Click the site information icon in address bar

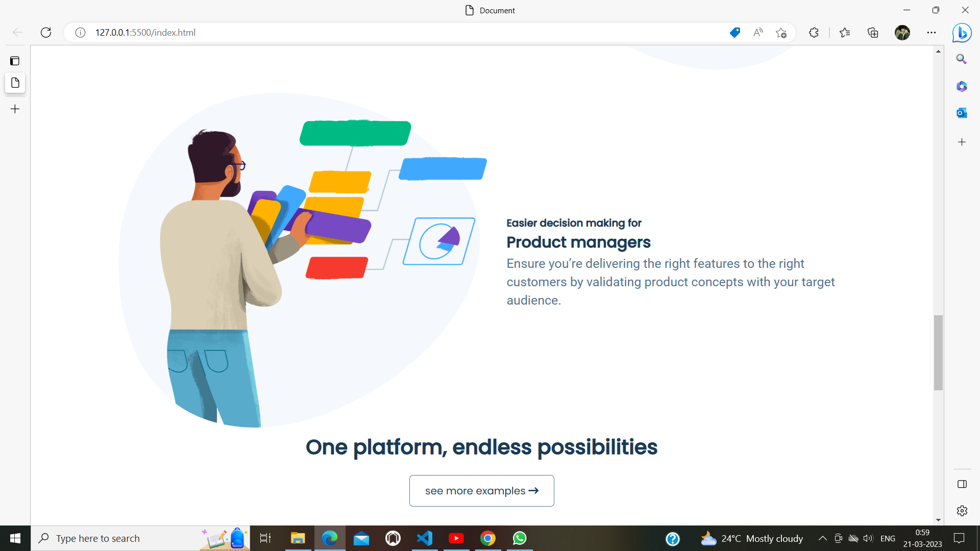click(80, 33)
